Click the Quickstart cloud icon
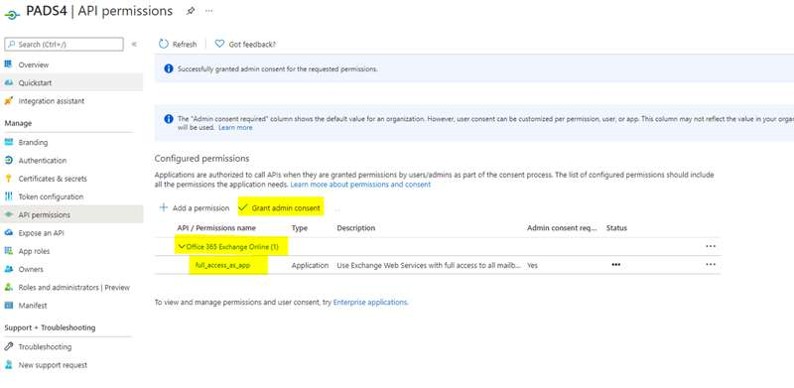This screenshot has width=794, height=388. tap(8, 83)
